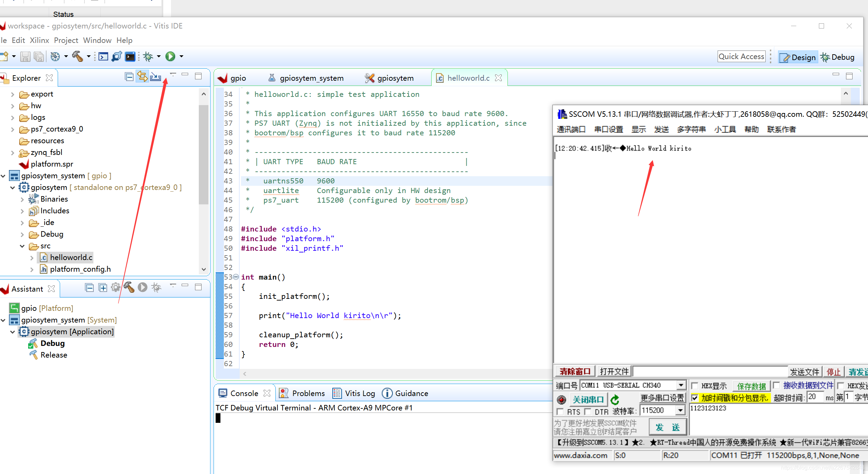Click the bug Debug icon in main toolbar
This screenshot has height=474, width=868.
coord(148,56)
